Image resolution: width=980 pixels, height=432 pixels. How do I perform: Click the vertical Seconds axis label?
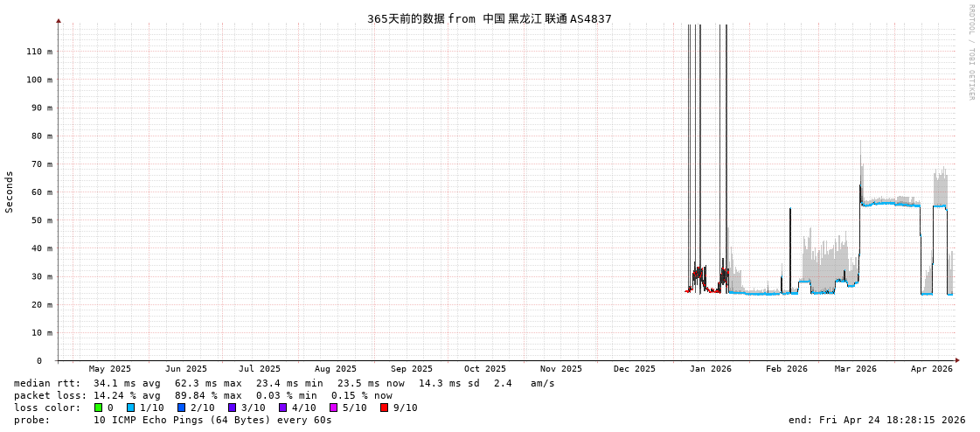click(10, 192)
